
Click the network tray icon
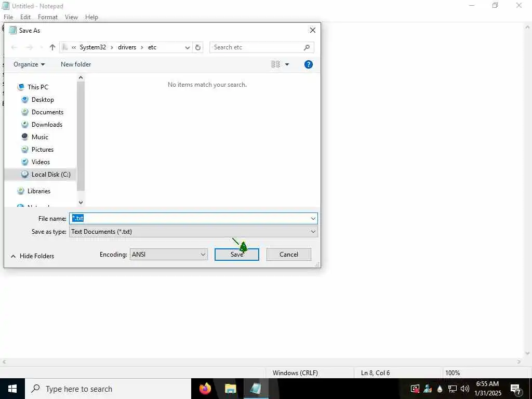453,389
